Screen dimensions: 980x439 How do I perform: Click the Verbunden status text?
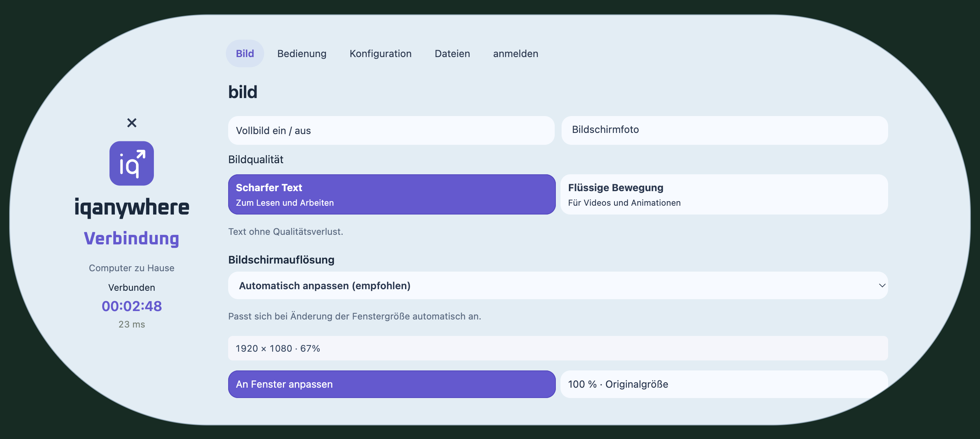(x=132, y=288)
